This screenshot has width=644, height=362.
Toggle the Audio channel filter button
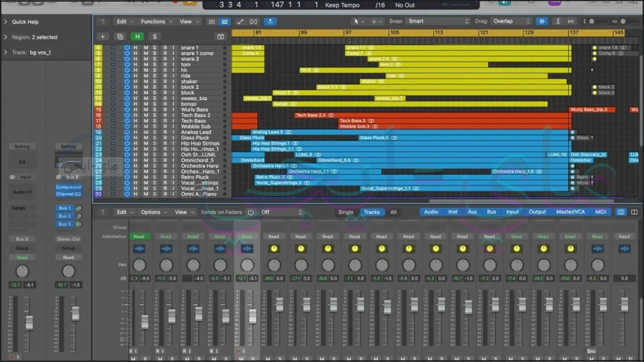coord(431,212)
